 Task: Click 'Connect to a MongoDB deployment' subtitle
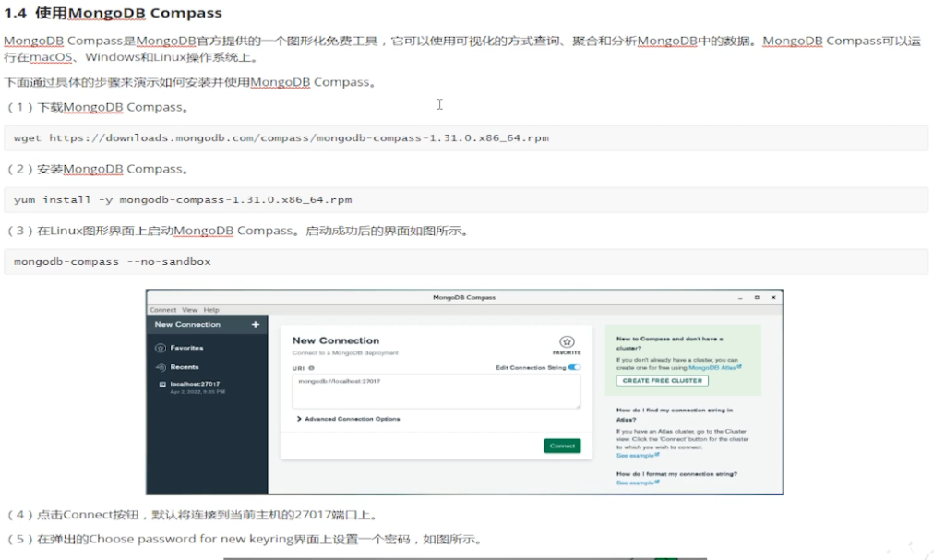[x=345, y=353]
